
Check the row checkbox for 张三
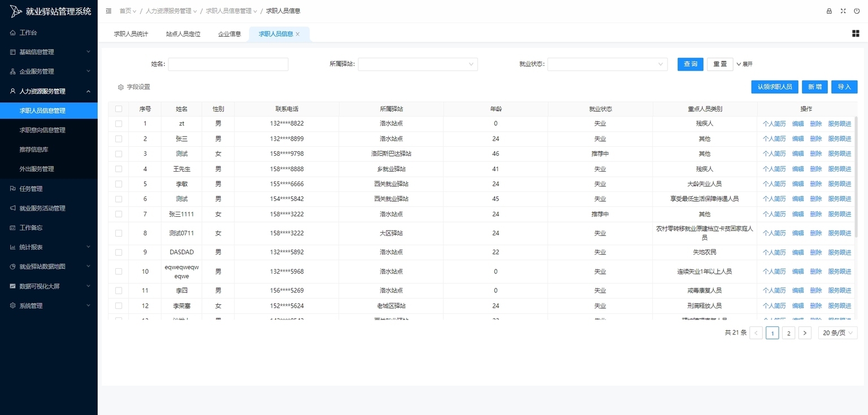pos(119,139)
